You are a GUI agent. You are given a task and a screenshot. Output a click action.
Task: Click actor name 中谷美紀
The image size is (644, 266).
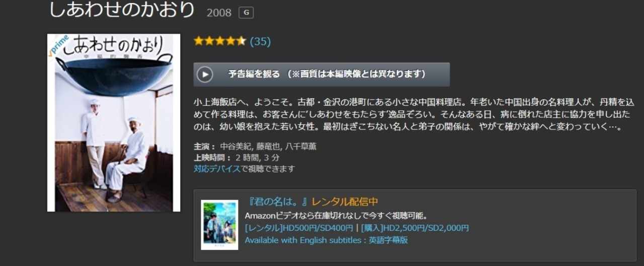click(x=234, y=147)
